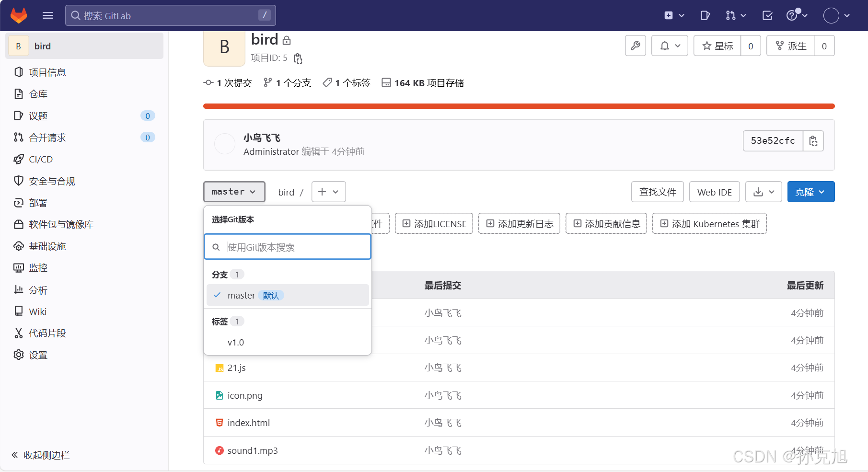The image size is (868, 472).
Task: Open 合并请求 in sidebar
Action: 47,138
